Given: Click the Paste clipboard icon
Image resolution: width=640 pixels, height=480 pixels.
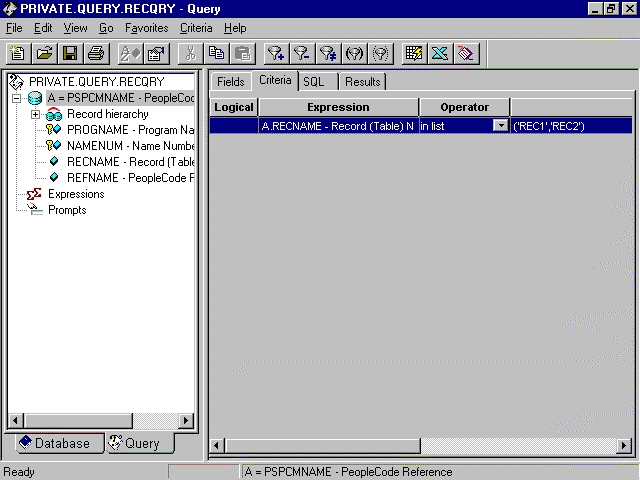Looking at the screenshot, I should tap(243, 53).
